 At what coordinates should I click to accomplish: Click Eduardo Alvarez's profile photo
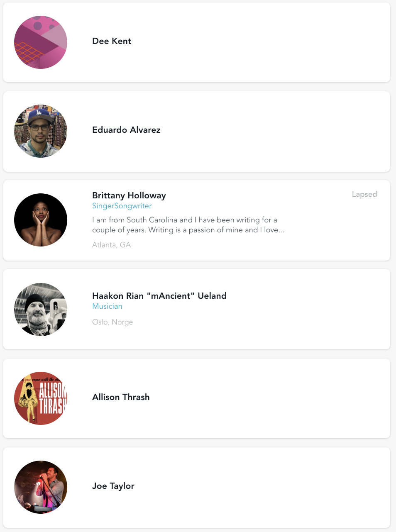(41, 131)
